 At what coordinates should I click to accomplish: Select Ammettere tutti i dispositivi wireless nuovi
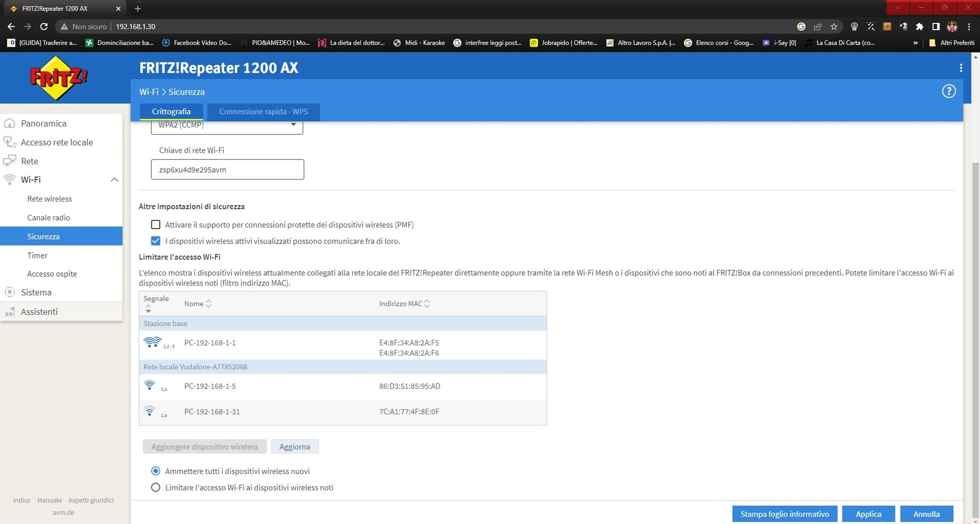click(x=155, y=471)
